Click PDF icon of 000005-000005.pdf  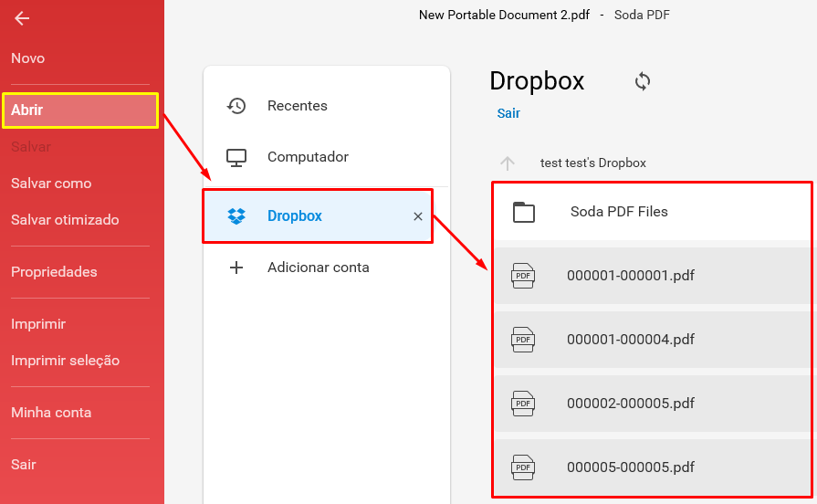point(523,467)
